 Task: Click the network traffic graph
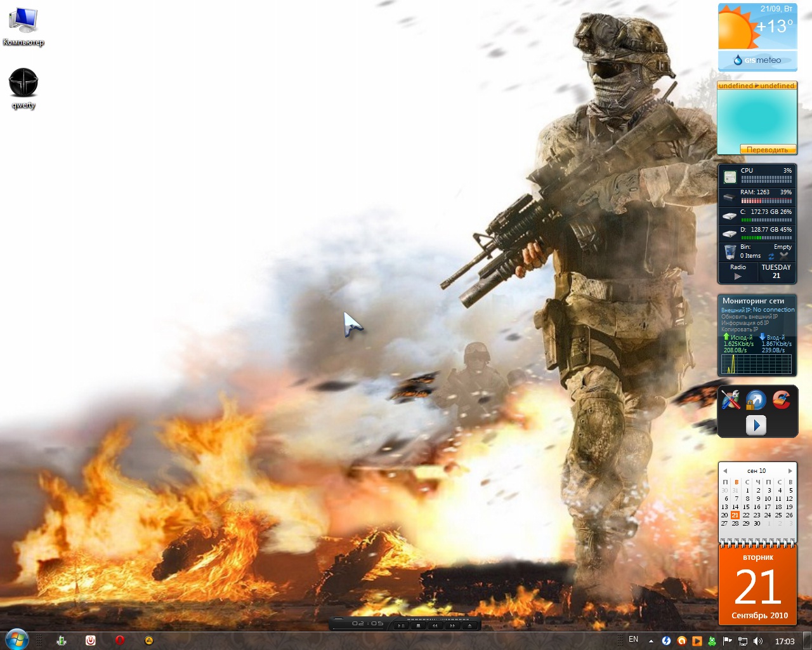(x=756, y=364)
